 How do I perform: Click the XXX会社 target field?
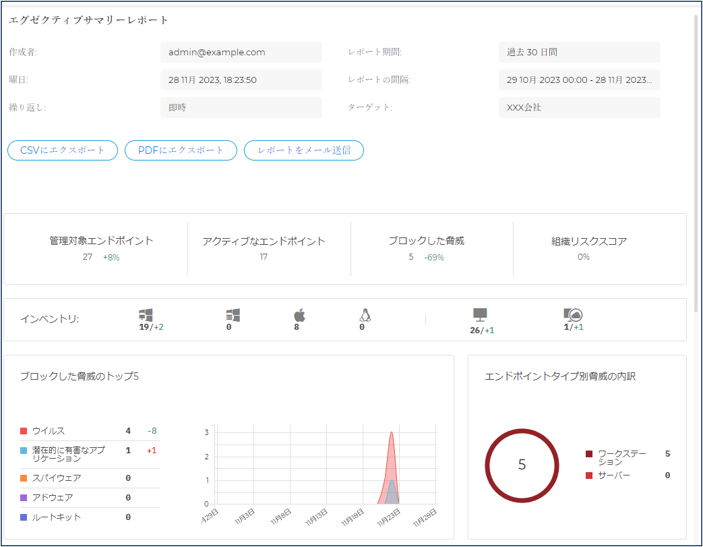[579, 108]
